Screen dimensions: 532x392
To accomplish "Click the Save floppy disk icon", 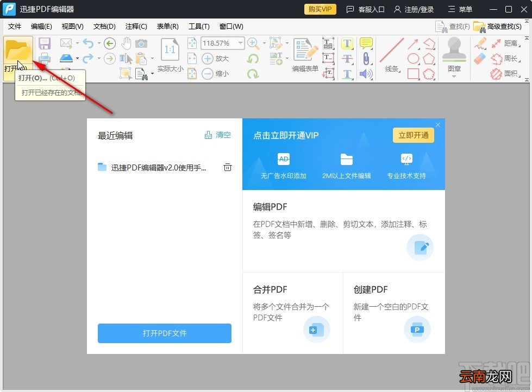I will (x=45, y=43).
